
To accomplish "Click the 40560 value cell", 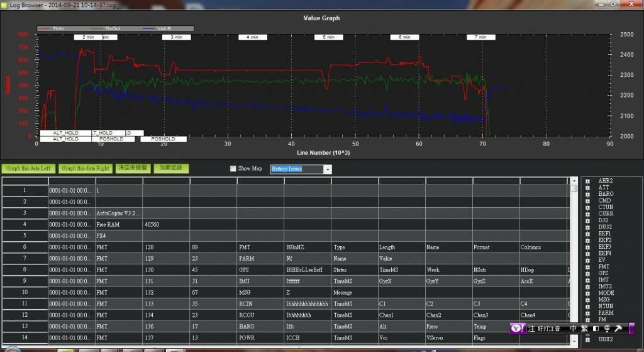I will (x=166, y=225).
